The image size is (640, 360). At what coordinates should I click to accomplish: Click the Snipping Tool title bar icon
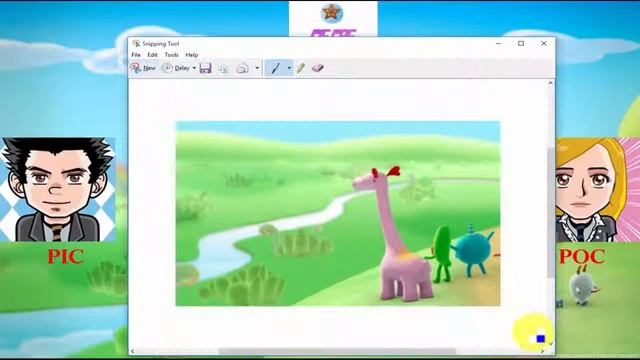[x=136, y=43]
